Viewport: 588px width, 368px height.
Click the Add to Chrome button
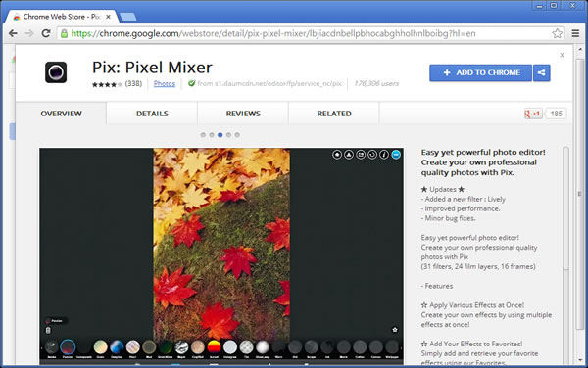[x=481, y=72]
